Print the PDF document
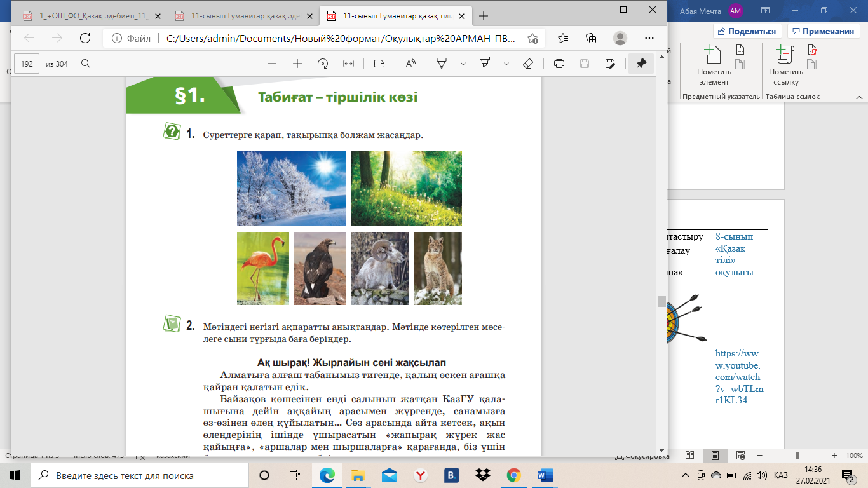This screenshot has width=868, height=488. 559,64
